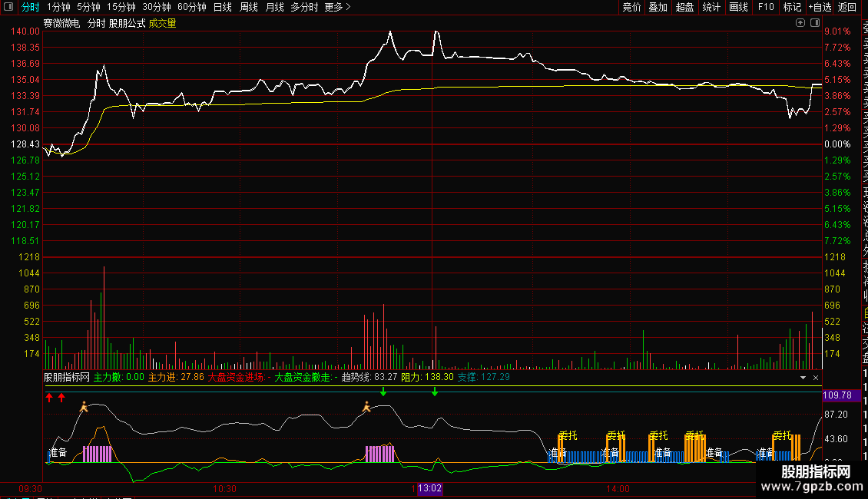Click the 叠加 overlay button
The height and width of the screenshot is (499, 868).
click(658, 7)
